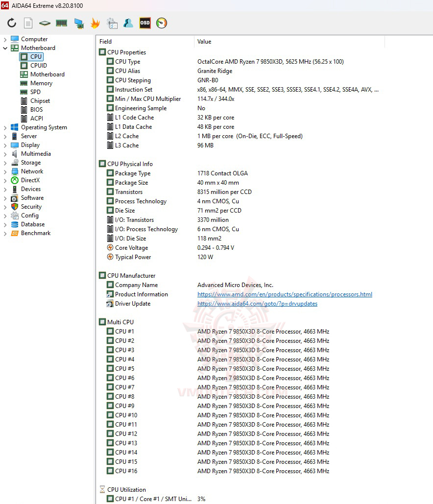
Task: Select the Typical Power row
Action: [241, 257]
